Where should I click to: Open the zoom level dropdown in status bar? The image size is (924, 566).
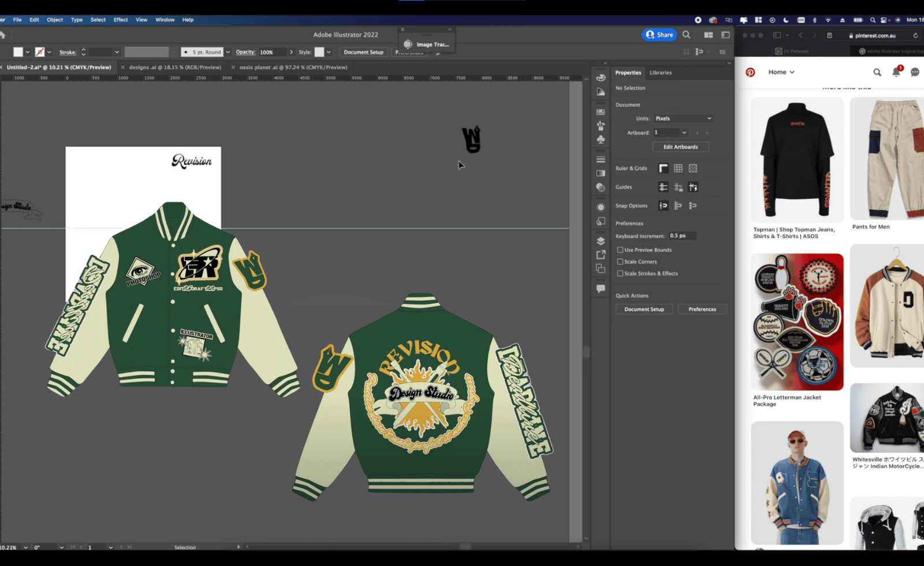(x=25, y=547)
